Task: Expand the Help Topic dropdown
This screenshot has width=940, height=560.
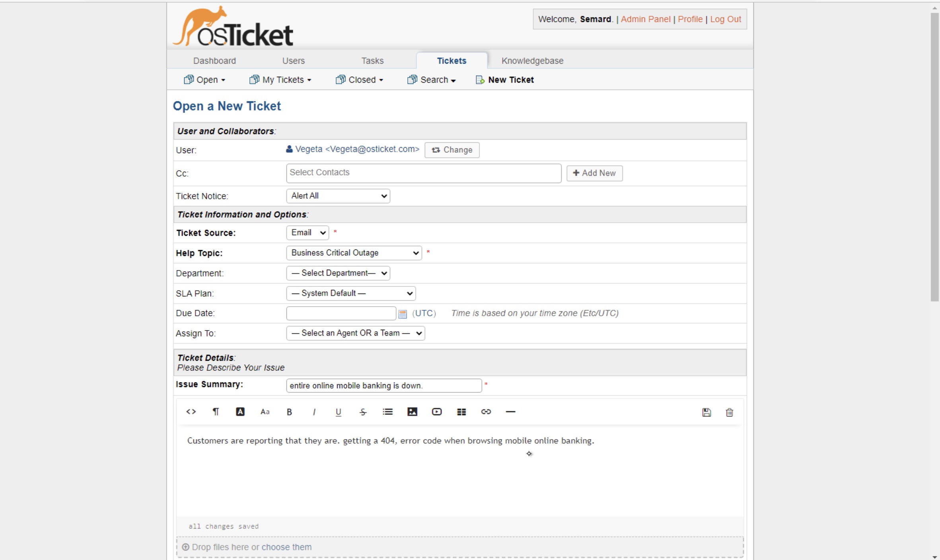Action: pos(354,253)
